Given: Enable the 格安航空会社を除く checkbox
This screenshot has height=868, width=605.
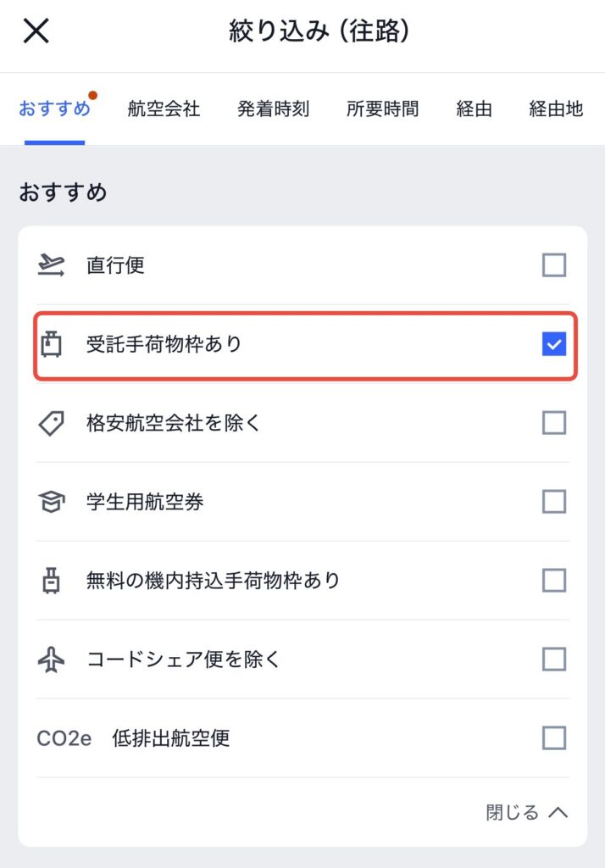Looking at the screenshot, I should click(554, 423).
